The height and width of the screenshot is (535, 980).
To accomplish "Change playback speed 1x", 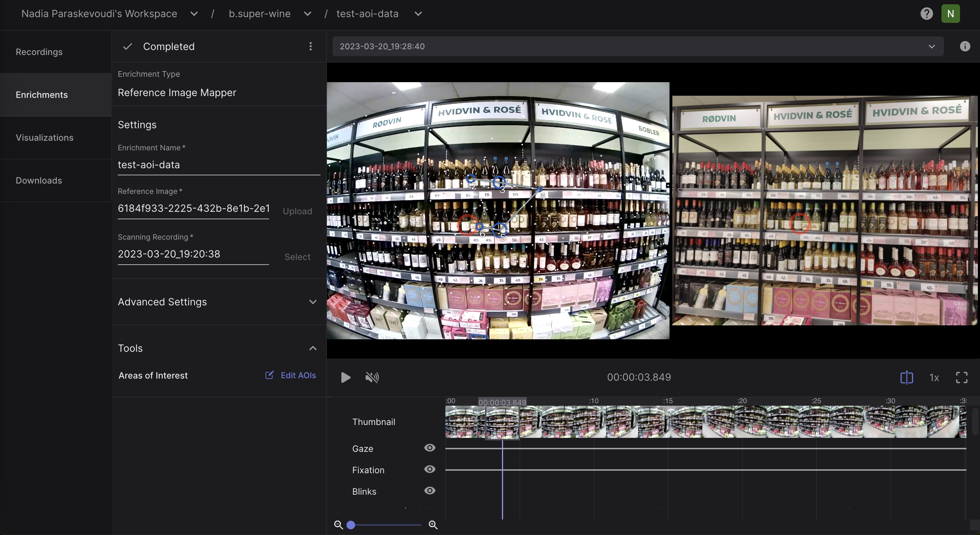I will click(x=934, y=377).
